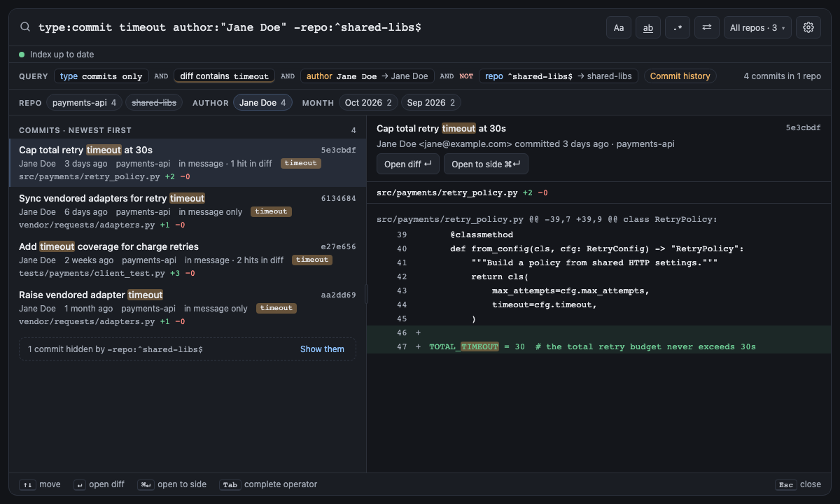Image resolution: width=840 pixels, height=504 pixels.
Task: Click the panel divider drag handle
Action: (x=367, y=294)
